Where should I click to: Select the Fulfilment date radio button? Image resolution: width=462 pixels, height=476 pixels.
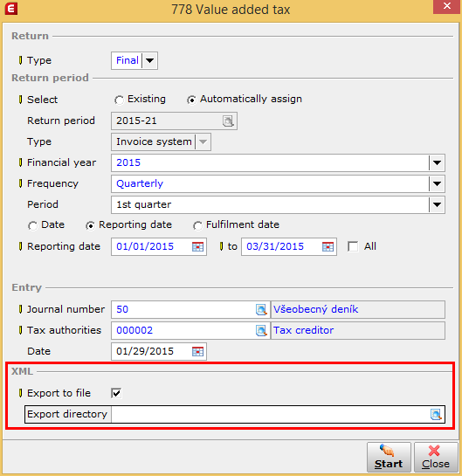tap(197, 225)
